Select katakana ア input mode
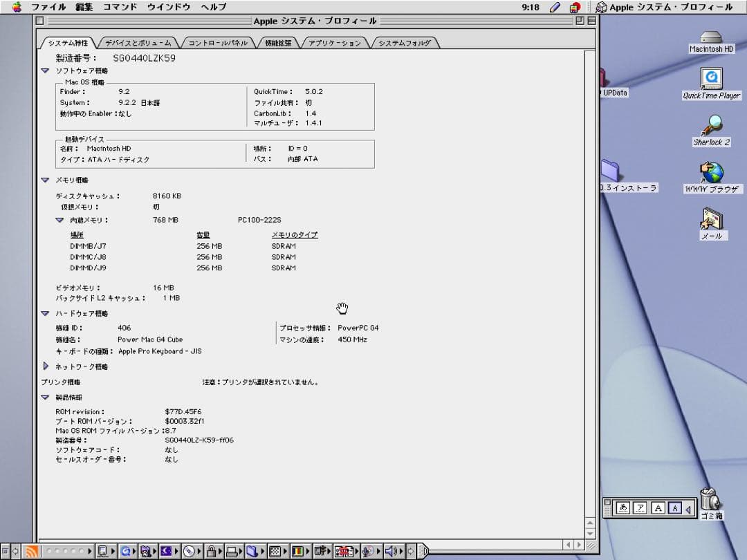Screen dimensions: 747x560 coord(640,508)
